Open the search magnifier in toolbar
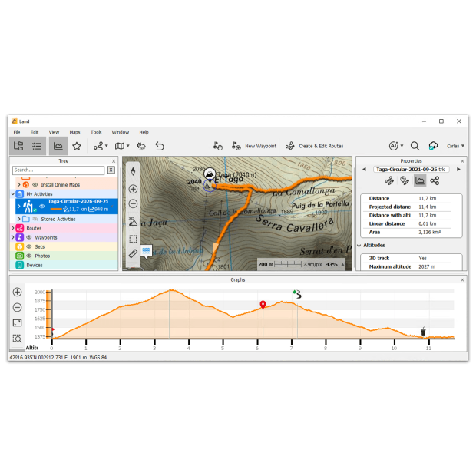The width and height of the screenshot is (476, 476). tap(415, 146)
